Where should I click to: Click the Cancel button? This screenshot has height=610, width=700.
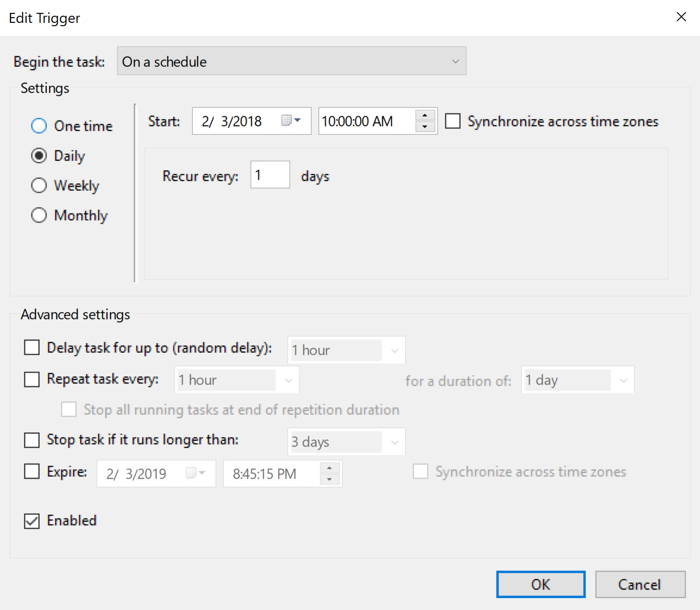click(x=640, y=584)
